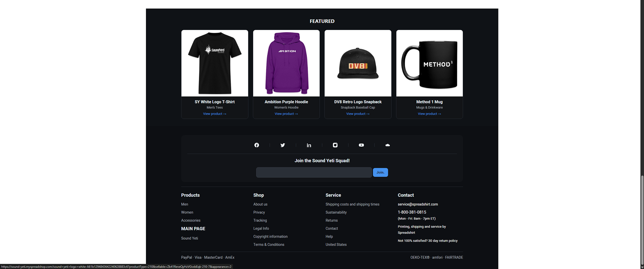Screen dimensions: 644x269
Task: View product link for DV8 Retro Logo Snapback
Action: coord(358,114)
